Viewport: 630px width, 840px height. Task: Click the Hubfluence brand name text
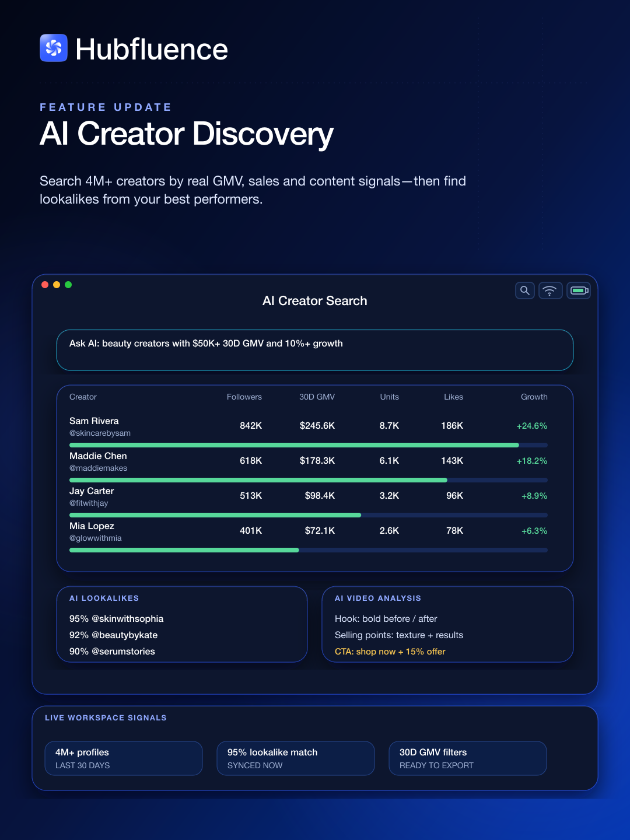coord(152,49)
